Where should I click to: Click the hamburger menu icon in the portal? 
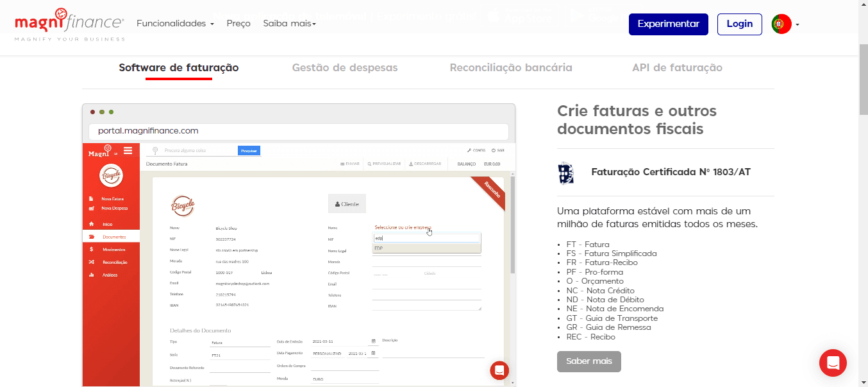coord(128,151)
